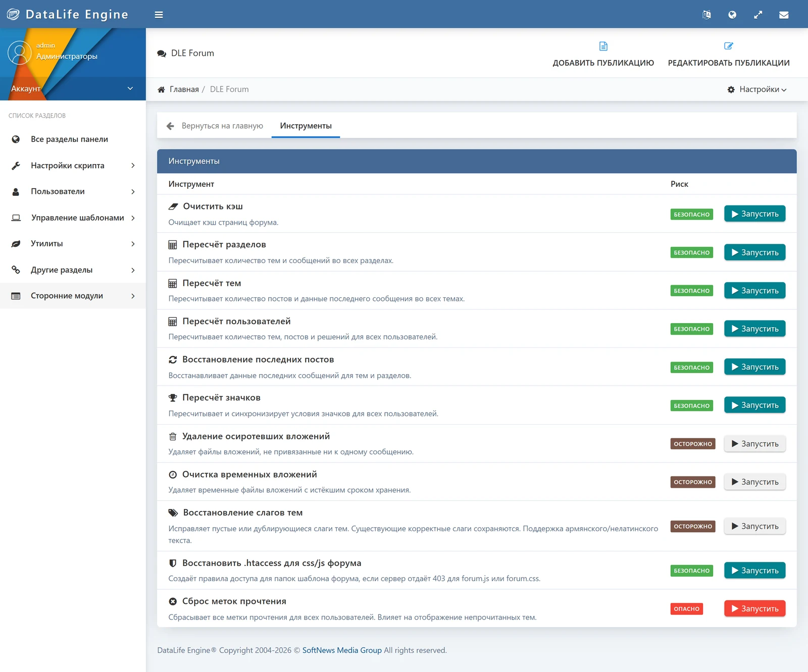This screenshot has height=672, width=808.
Task: Click the eraser icon next to Очистить кэш
Action: tap(173, 206)
